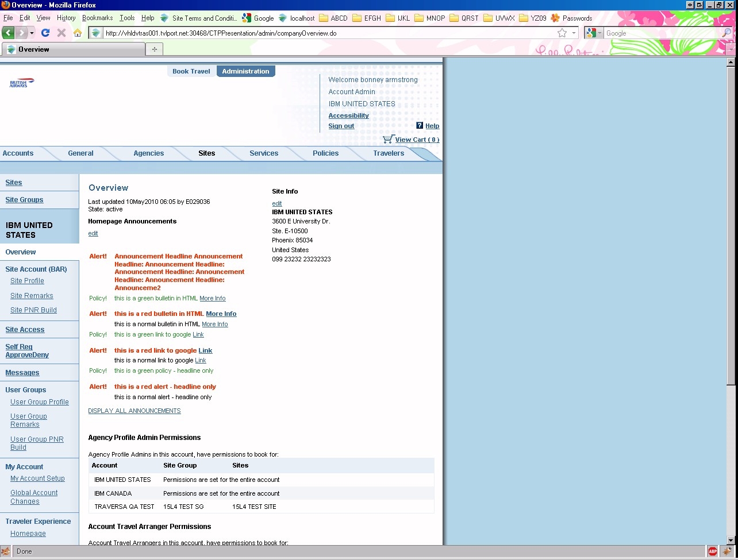Image resolution: width=738 pixels, height=560 pixels.
Task: Open the Bookmarks menu
Action: [97, 18]
